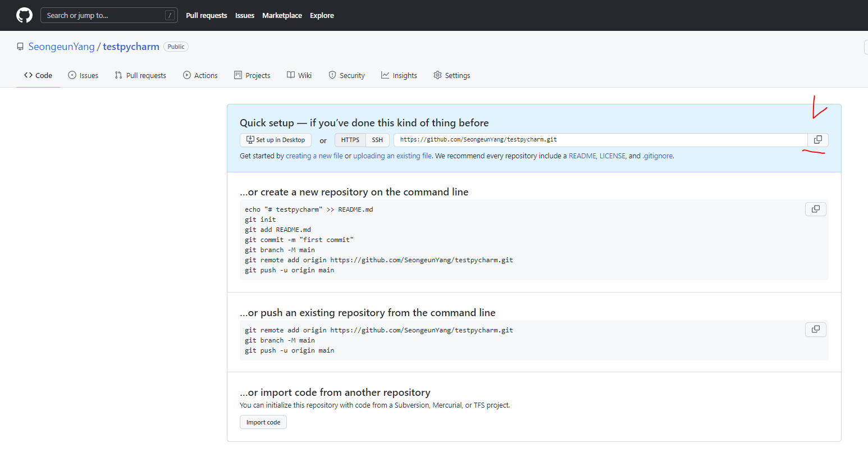Copy the repository HTTPS URL to clipboard
Viewport: 868px width, 452px height.
click(x=818, y=140)
